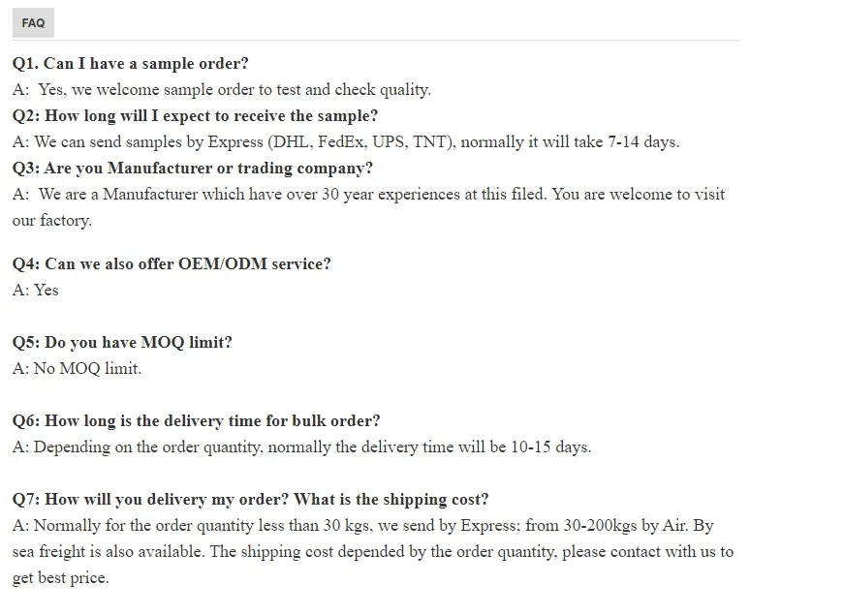Screen dimensions: 844x616
Task: Select the answer listing DHL, FedEx, UPS, TNT
Action: [346, 142]
